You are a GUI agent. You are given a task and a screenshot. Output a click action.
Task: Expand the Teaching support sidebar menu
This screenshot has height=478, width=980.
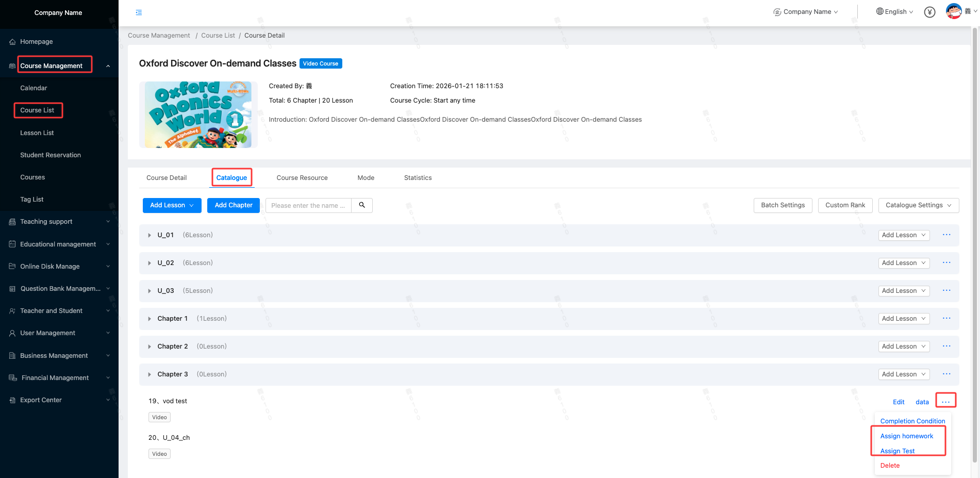point(59,222)
